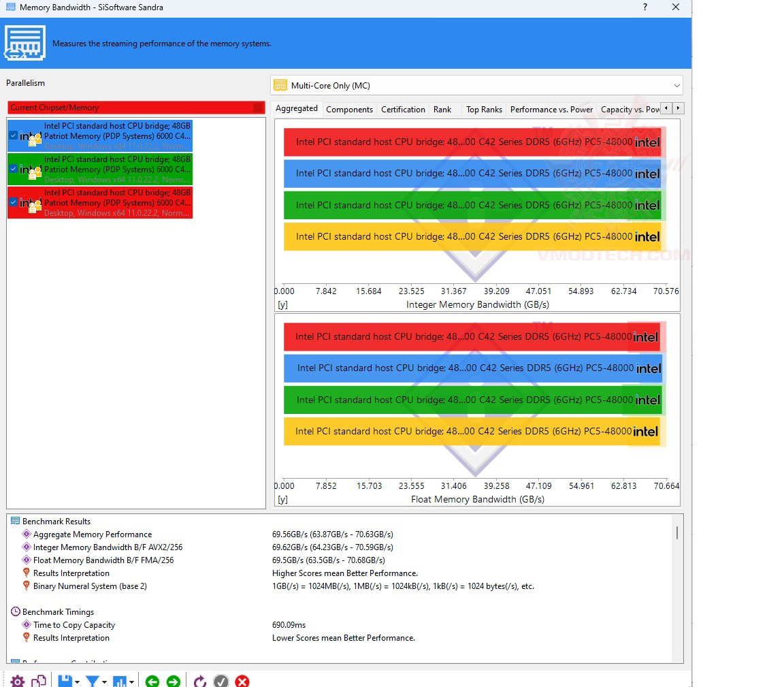
Task: Click the Benchmark Results section icon
Action: tap(16, 521)
